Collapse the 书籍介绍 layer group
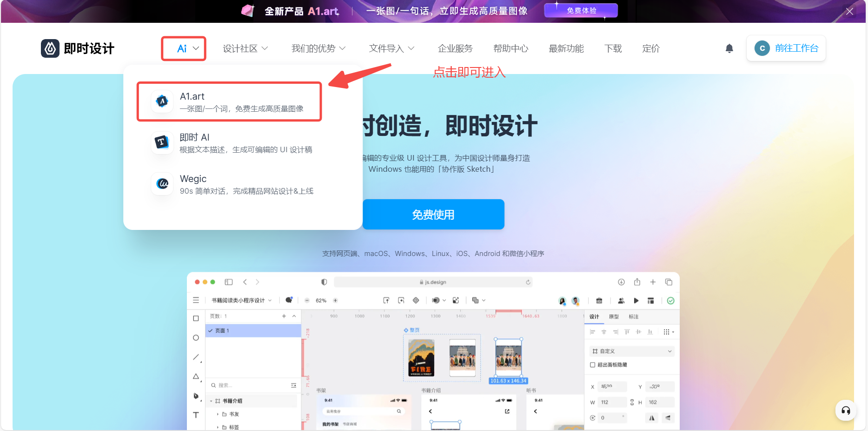 211,401
